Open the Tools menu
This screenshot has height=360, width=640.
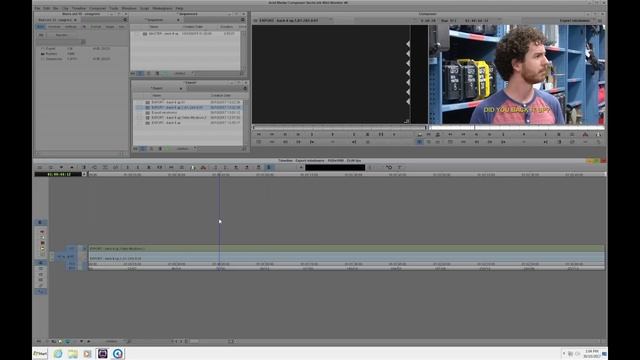pyautogui.click(x=114, y=8)
